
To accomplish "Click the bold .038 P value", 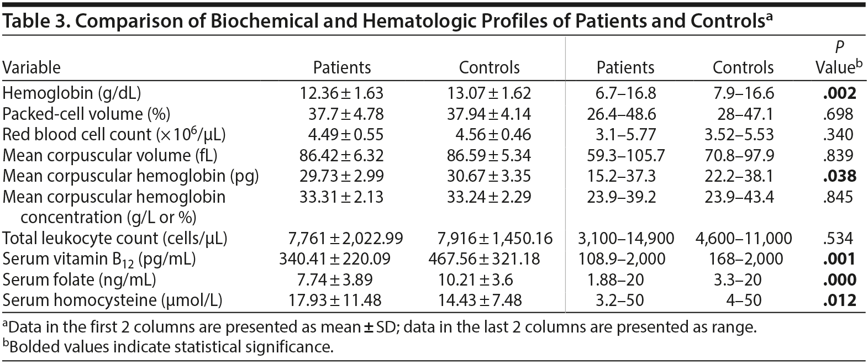I will tap(839, 176).
